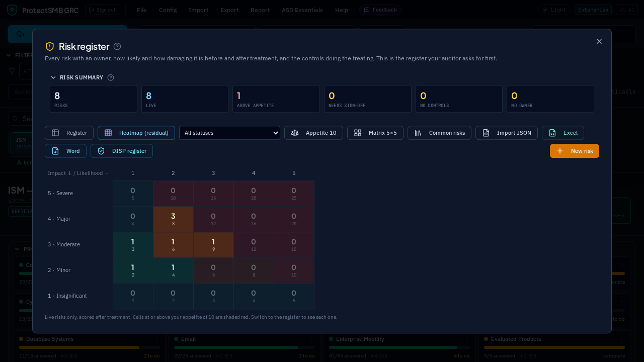Open the Common risks library
Screen dimensions: 644x362
[x=439, y=133]
